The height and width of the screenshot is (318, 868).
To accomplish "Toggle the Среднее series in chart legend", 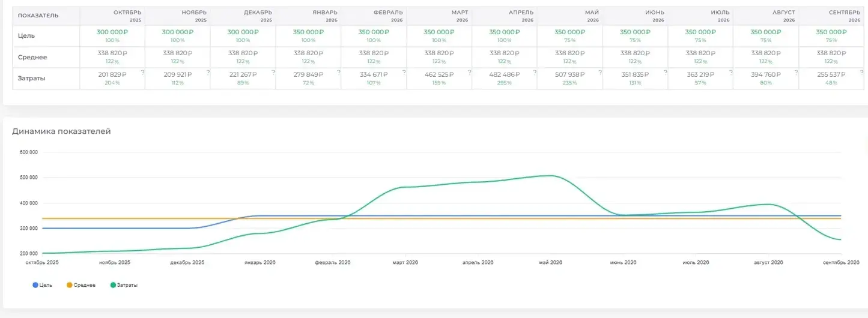I will coord(80,285).
